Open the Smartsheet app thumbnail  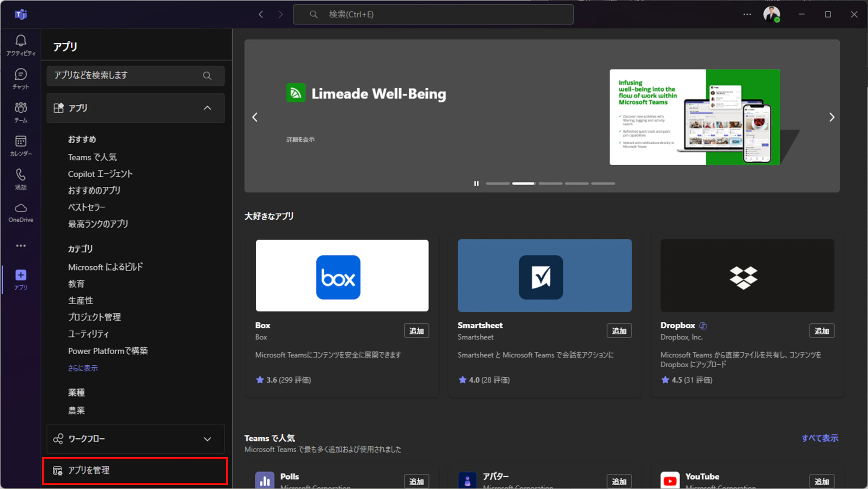pos(544,275)
